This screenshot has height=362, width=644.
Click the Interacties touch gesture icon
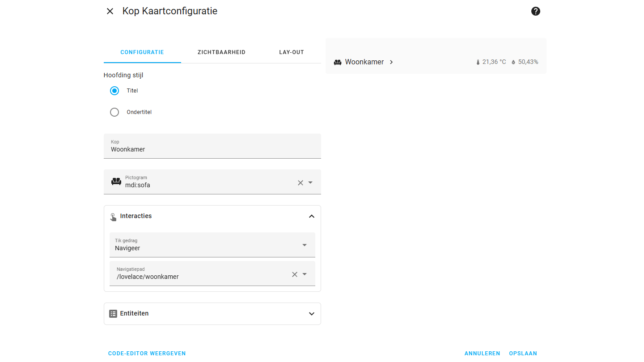(x=113, y=217)
